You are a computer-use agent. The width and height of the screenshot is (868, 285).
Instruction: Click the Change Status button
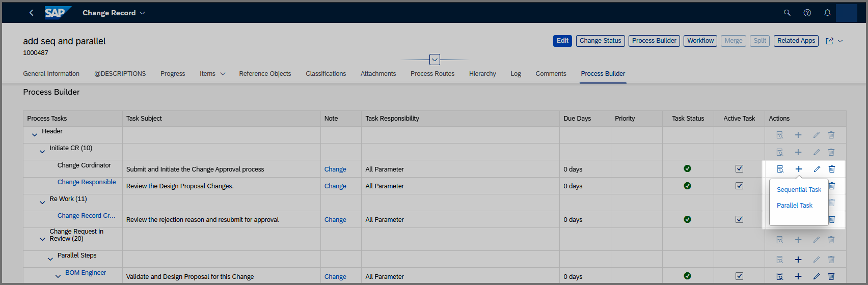(600, 41)
